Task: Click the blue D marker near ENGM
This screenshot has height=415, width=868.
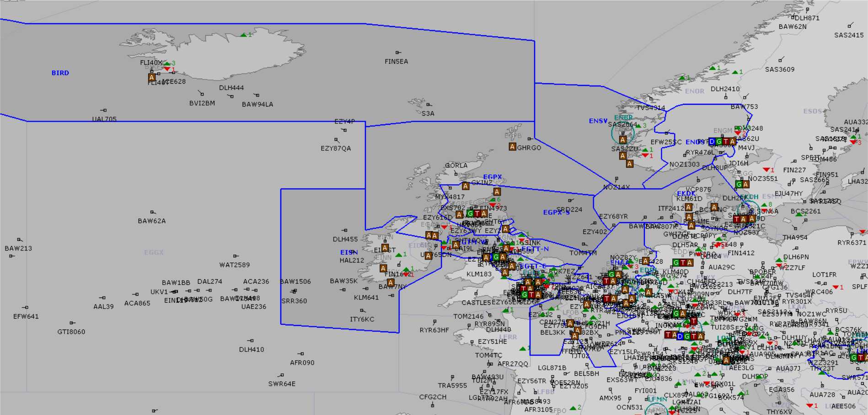Action: coord(712,142)
